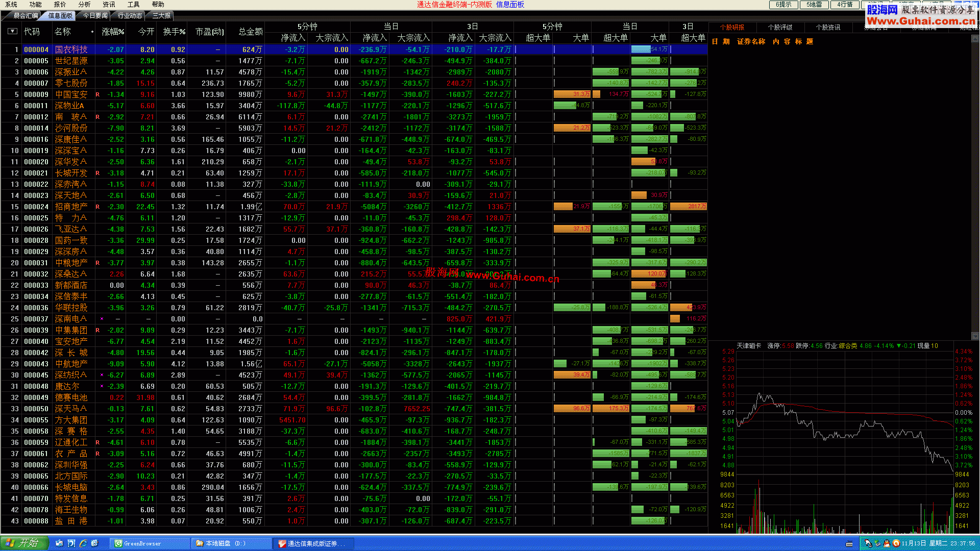Click the 4行情 button
The image size is (980, 551).
click(x=845, y=5)
